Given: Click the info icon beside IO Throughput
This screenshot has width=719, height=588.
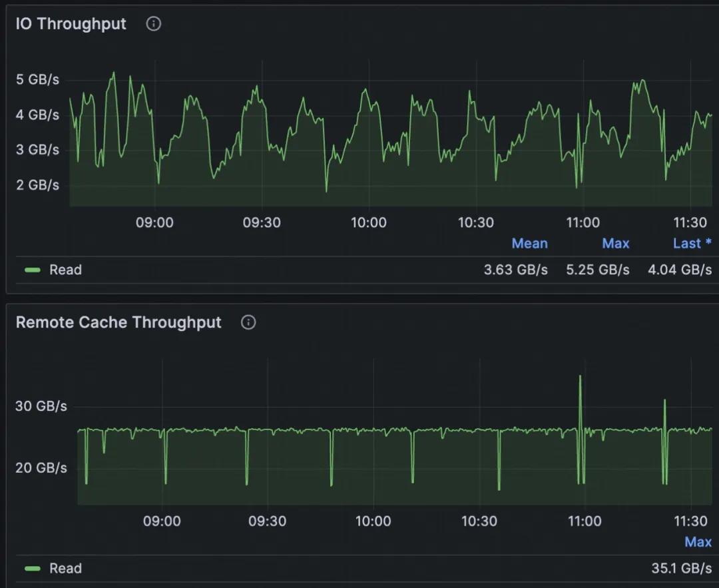Looking at the screenshot, I should 154,24.
